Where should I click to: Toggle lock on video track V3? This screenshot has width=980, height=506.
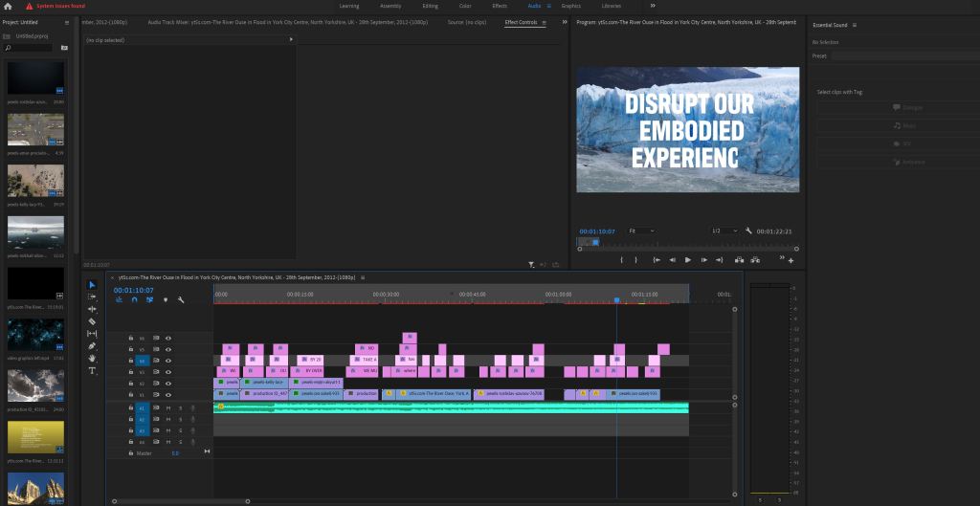tap(131, 372)
